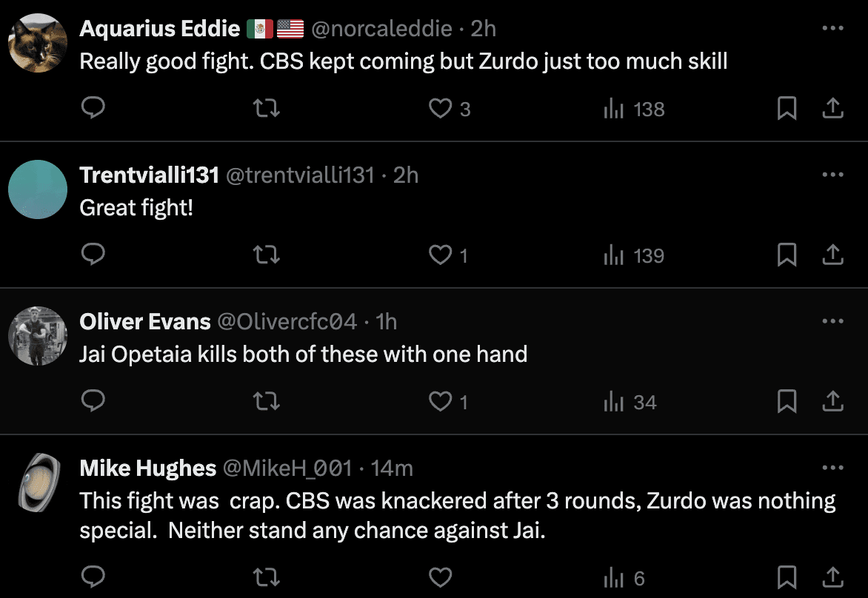This screenshot has width=868, height=598.
Task: Click the 2h timestamp on Trentvialli131's tweet
Action: 406,175
